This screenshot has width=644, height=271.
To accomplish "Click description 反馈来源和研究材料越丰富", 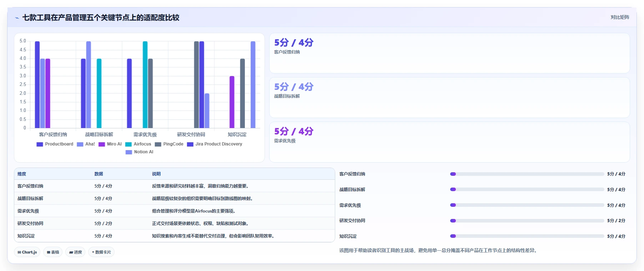I will (x=201, y=186).
